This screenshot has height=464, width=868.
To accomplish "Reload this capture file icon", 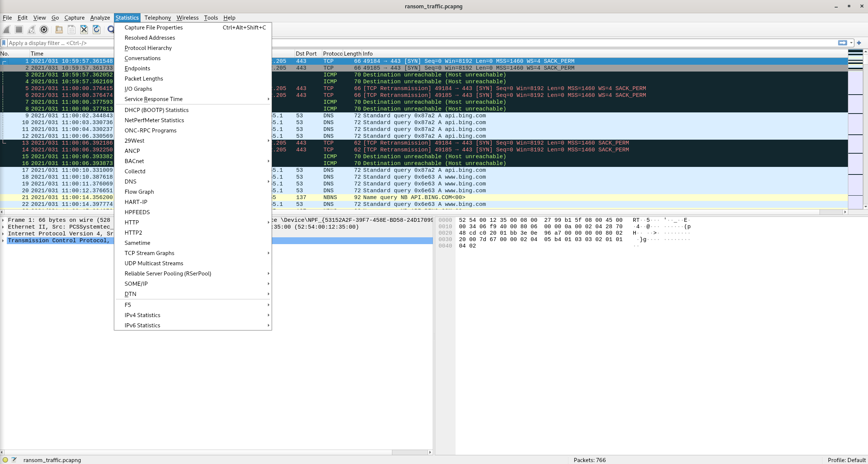I will click(97, 30).
